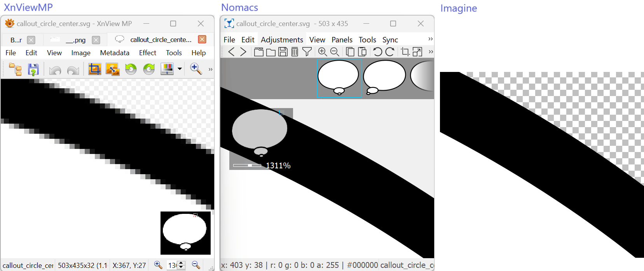Screen dimensions: 644x271
Task: Select the second callout thumbnail in Nomacs filmstrip
Action: [384, 78]
